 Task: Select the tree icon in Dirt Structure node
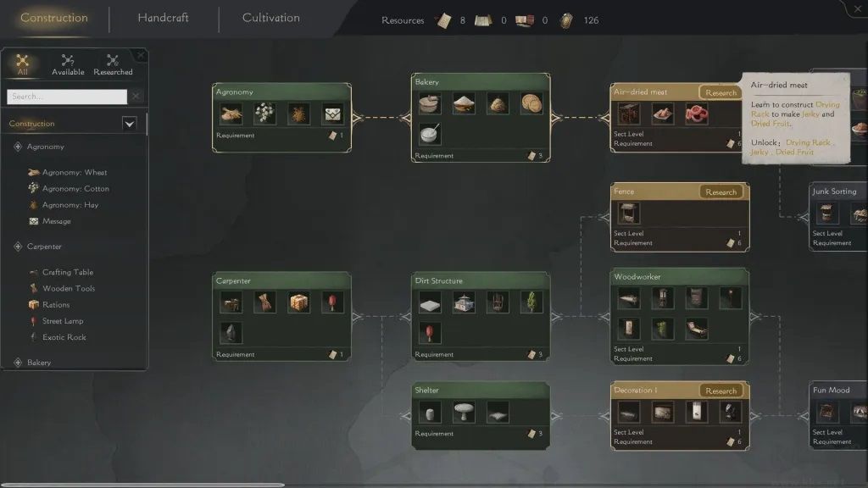(x=531, y=302)
